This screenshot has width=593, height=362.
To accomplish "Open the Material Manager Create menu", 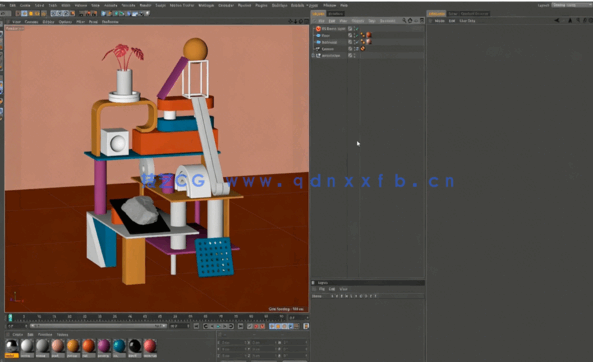I will coord(17,335).
